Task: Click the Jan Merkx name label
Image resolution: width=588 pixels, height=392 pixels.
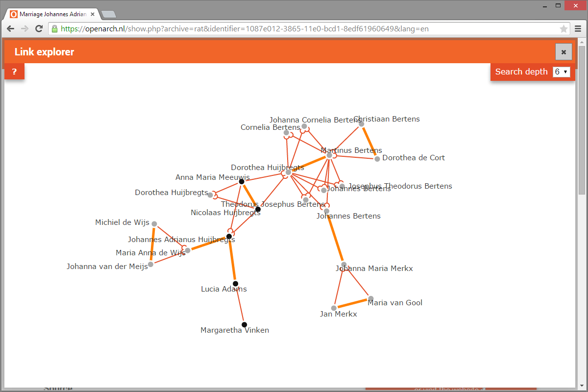Action: [339, 314]
